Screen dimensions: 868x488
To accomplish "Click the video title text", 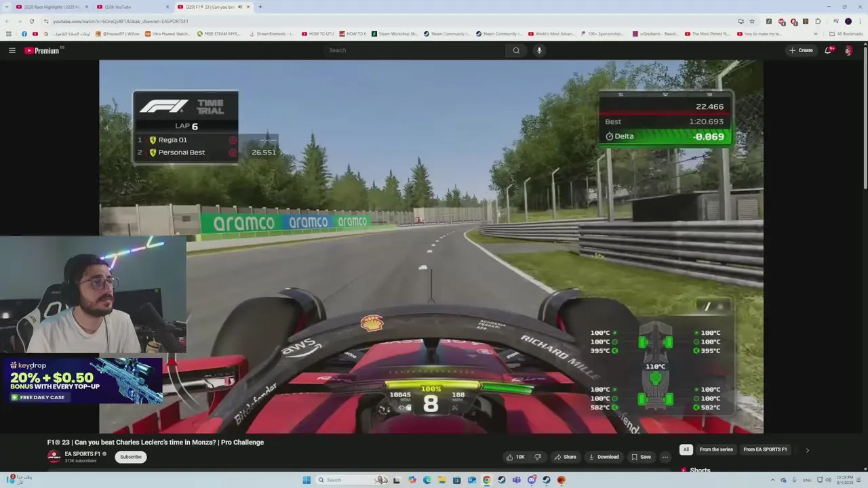I will (x=155, y=442).
